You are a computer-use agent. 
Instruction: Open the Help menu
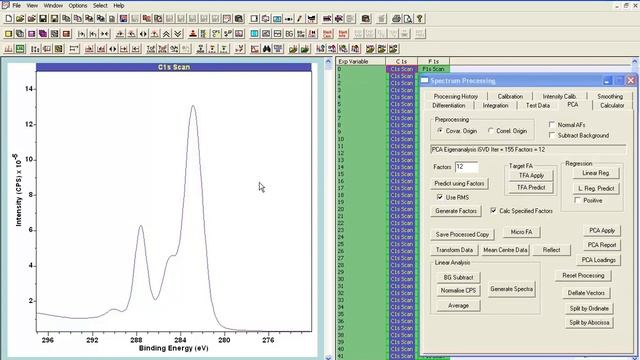pos(119,5)
